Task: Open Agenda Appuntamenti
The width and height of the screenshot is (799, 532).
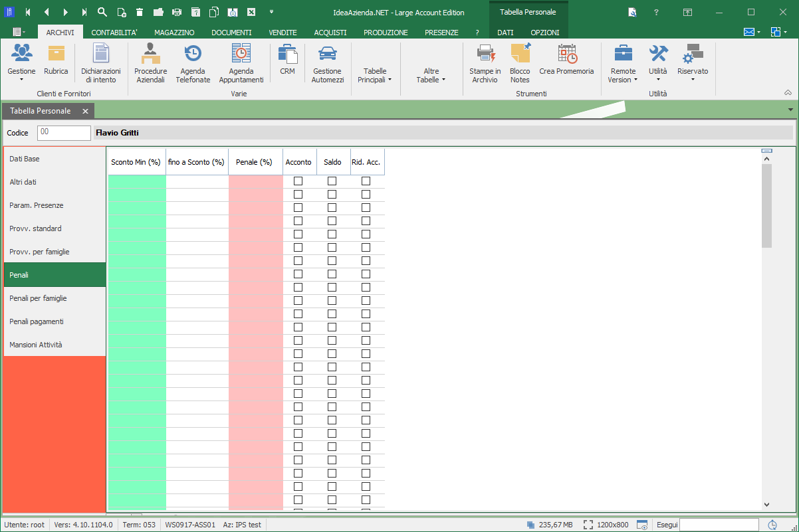Action: pyautogui.click(x=241, y=64)
